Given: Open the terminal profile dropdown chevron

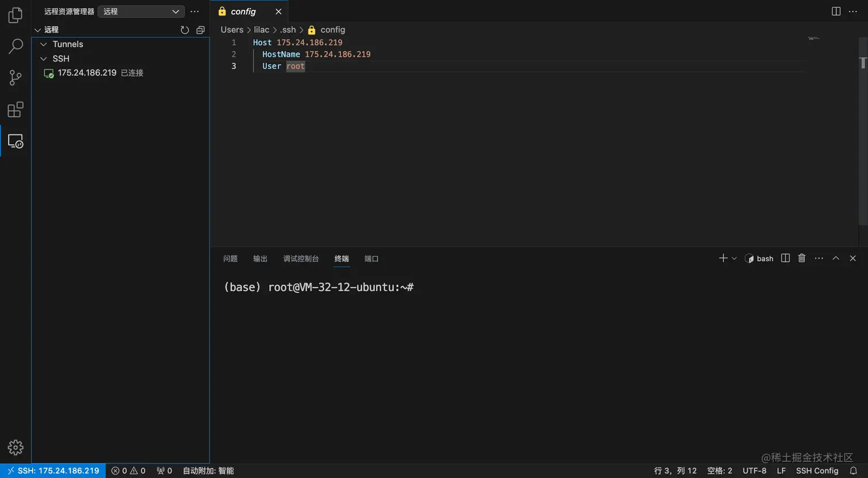Looking at the screenshot, I should (x=733, y=258).
